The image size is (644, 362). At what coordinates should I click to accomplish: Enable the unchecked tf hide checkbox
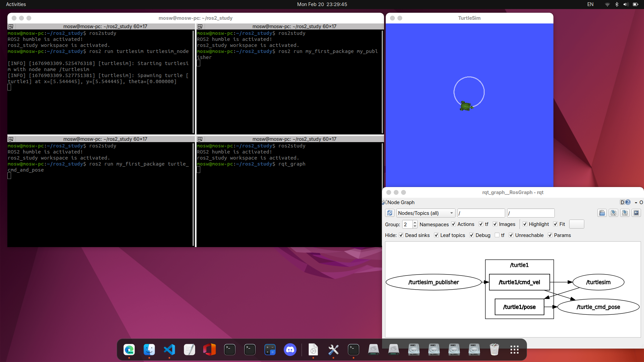(497, 235)
